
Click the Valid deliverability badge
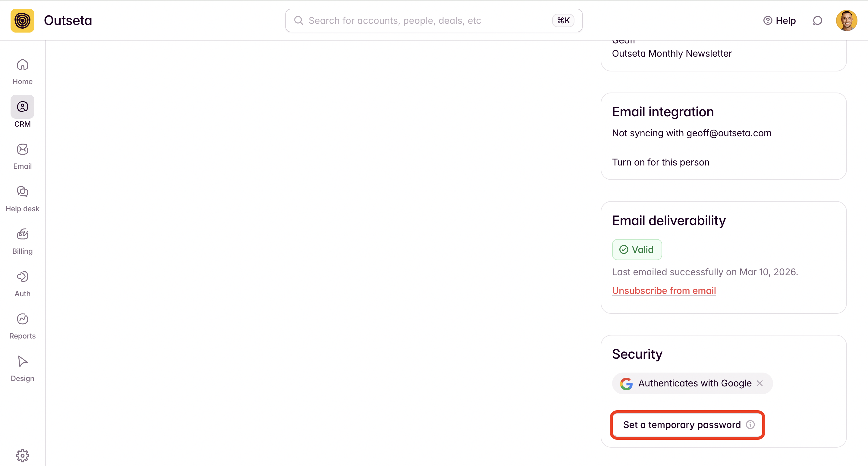[x=637, y=249]
